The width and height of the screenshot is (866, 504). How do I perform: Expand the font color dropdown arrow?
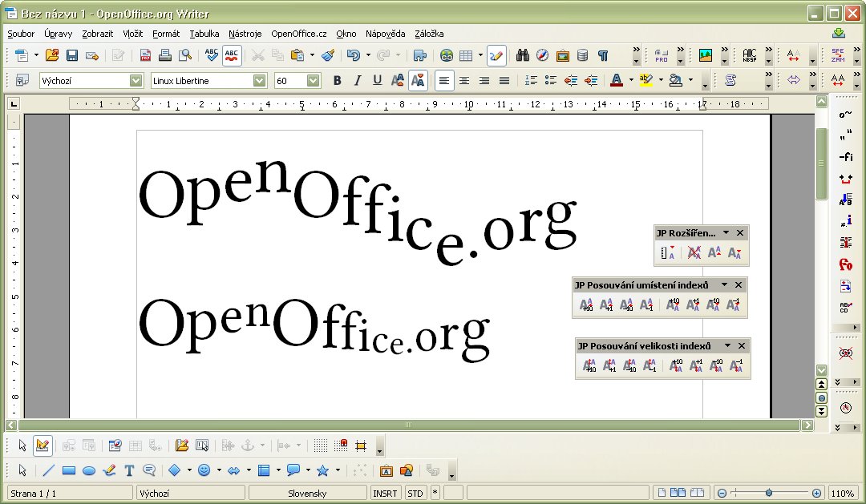pyautogui.click(x=631, y=81)
